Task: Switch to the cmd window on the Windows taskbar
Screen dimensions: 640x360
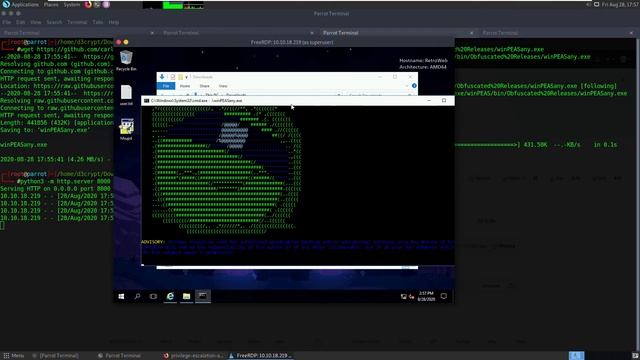Action: tap(203, 296)
